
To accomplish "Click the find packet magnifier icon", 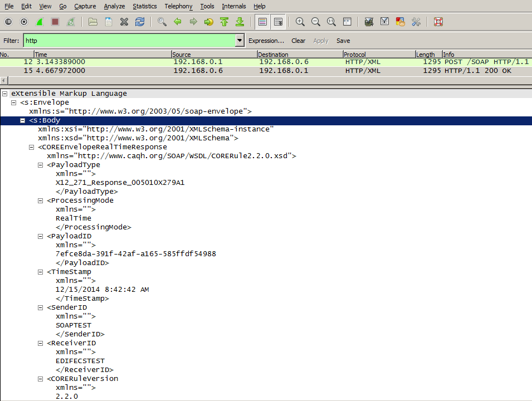I will [x=162, y=22].
